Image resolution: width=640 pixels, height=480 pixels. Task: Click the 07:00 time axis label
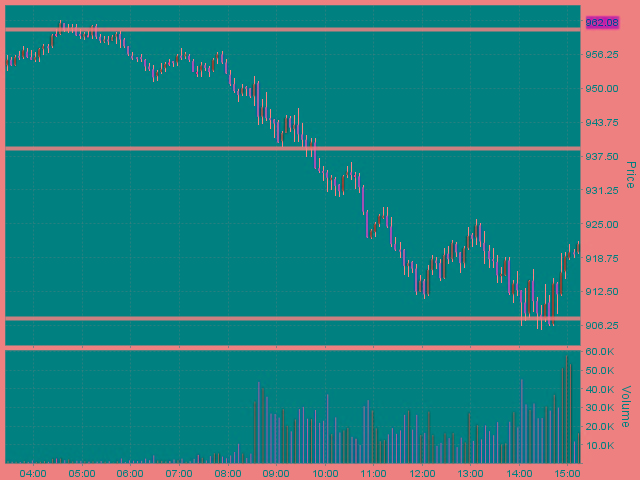[179, 473]
